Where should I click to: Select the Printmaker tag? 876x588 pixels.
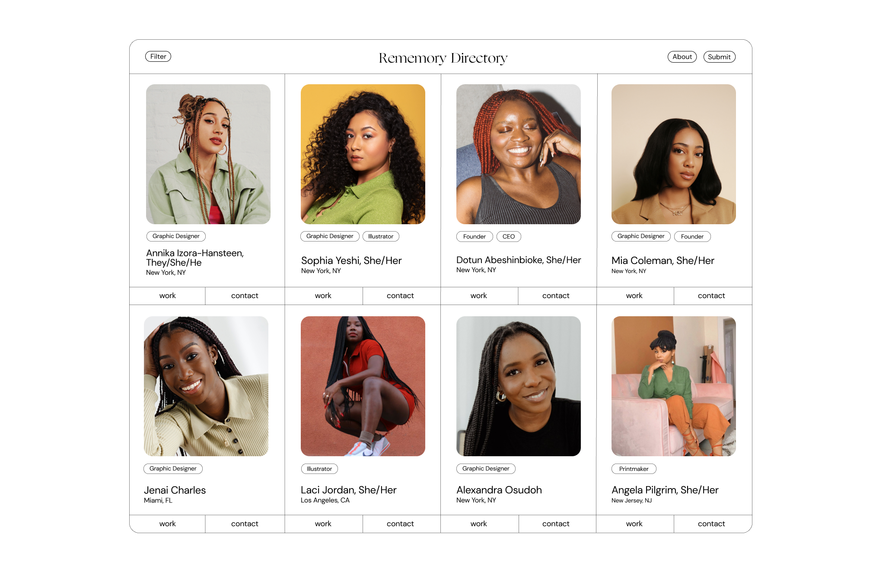click(634, 469)
